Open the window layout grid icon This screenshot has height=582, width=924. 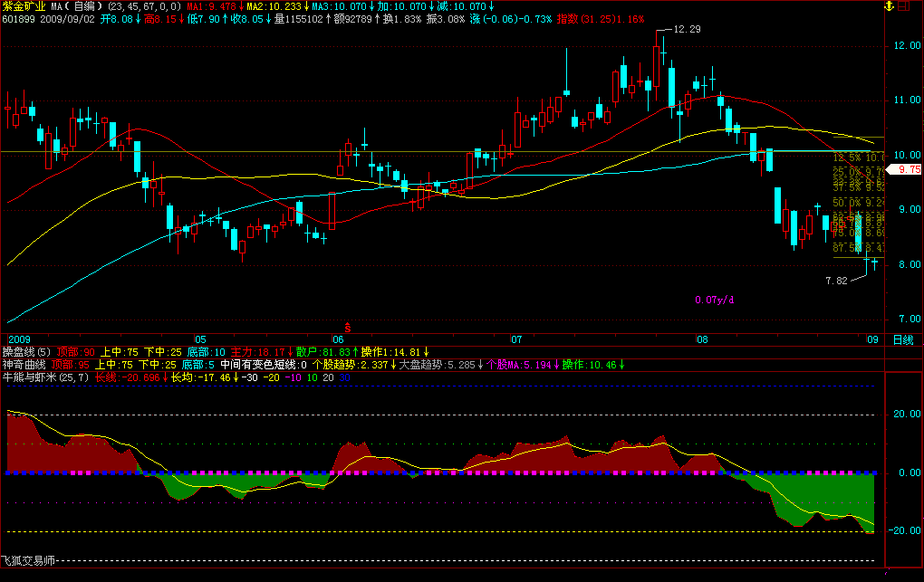tap(903, 6)
